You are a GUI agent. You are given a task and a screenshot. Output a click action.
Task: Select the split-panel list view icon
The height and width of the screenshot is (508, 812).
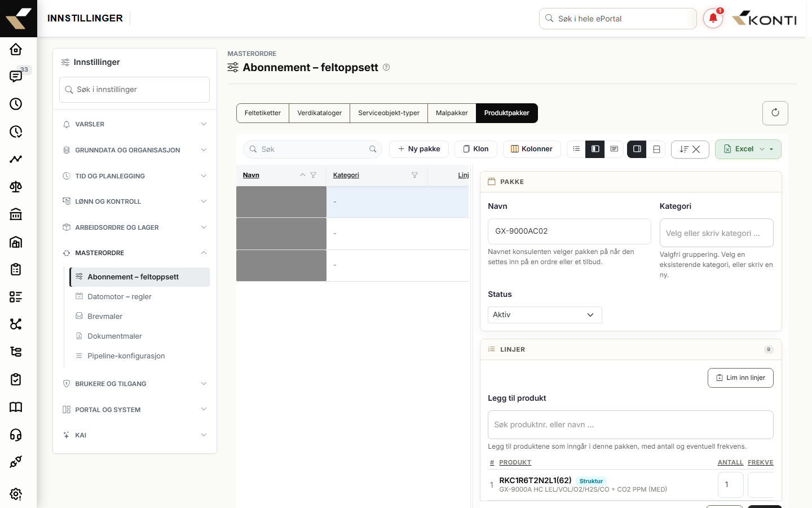point(595,149)
